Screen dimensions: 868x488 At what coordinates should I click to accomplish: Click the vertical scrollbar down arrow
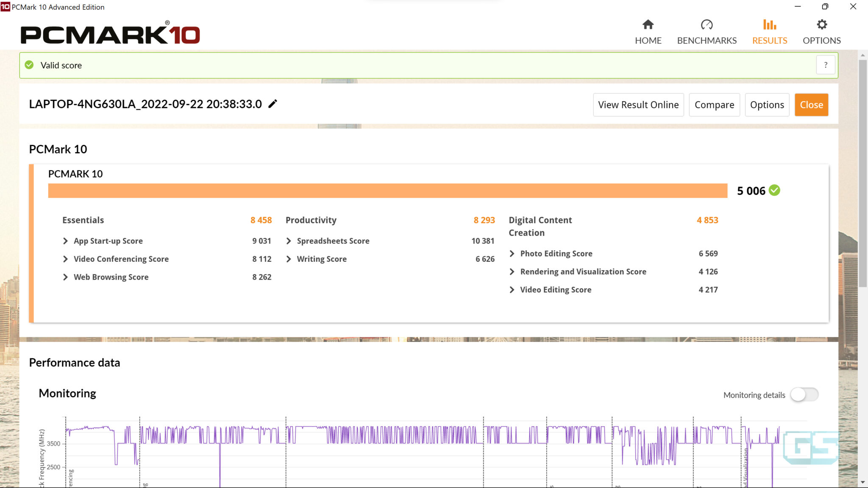[x=862, y=482]
